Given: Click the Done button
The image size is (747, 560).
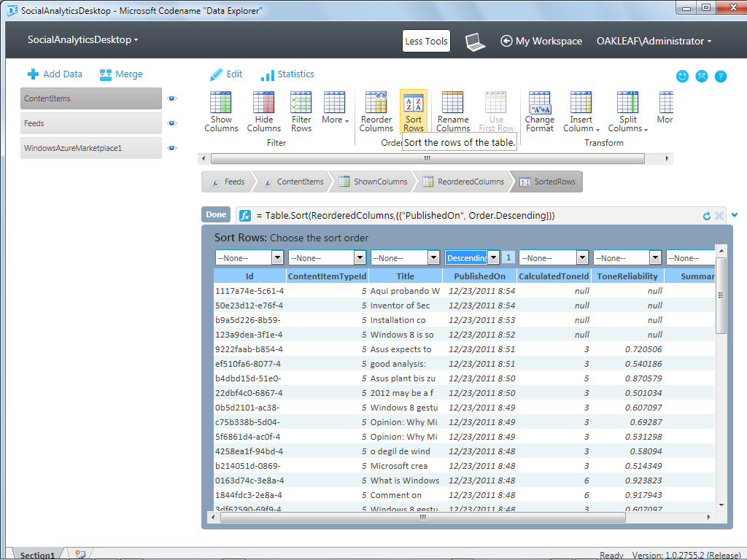Looking at the screenshot, I should tap(216, 215).
